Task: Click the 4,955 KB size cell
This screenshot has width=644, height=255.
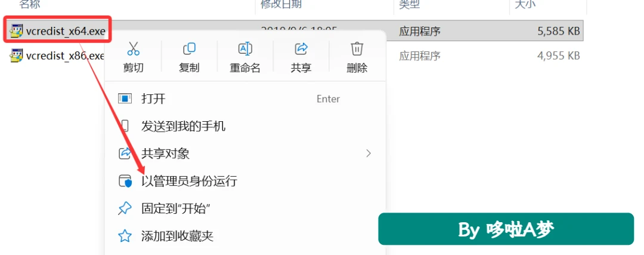Action: pos(558,56)
